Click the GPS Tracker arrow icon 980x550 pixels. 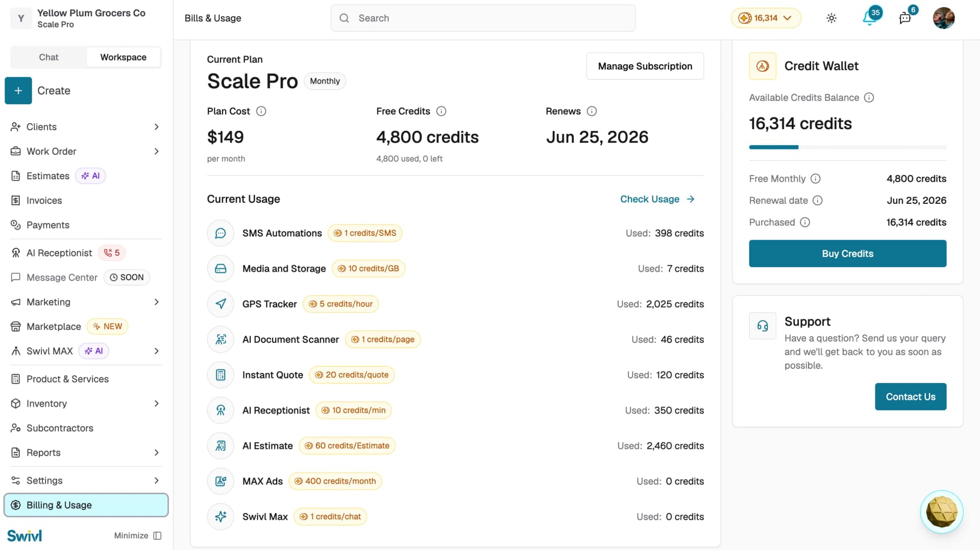click(x=220, y=304)
